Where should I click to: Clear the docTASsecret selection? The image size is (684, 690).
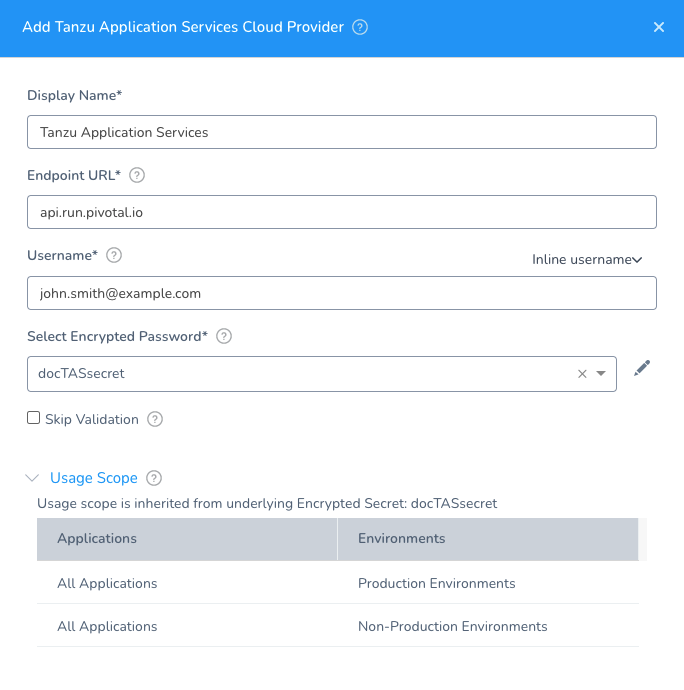[582, 374]
